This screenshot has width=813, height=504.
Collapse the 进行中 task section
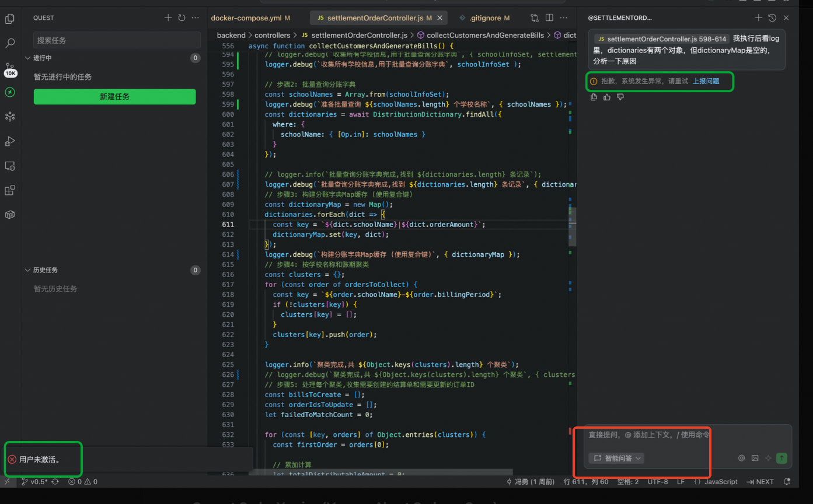point(27,58)
